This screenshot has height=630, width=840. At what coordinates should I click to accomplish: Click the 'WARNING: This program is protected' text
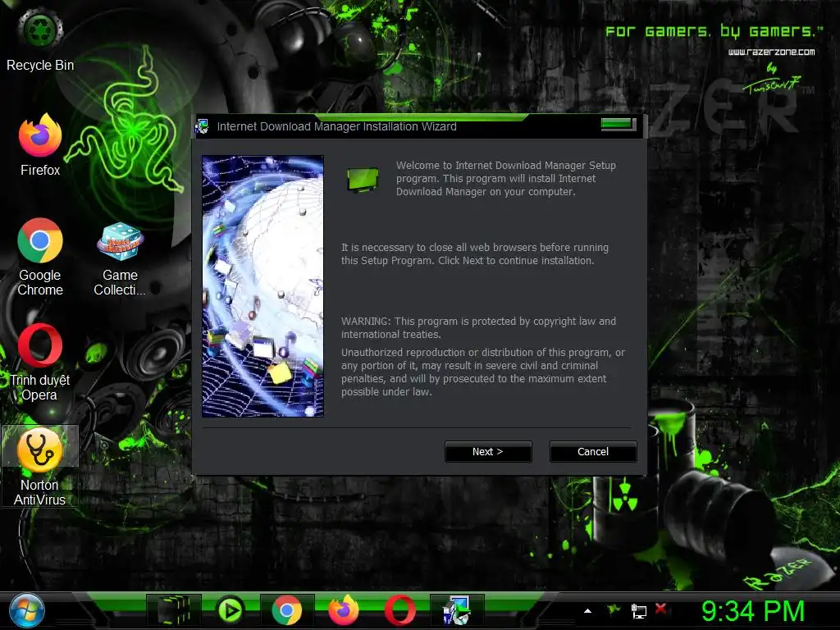pyautogui.click(x=479, y=327)
